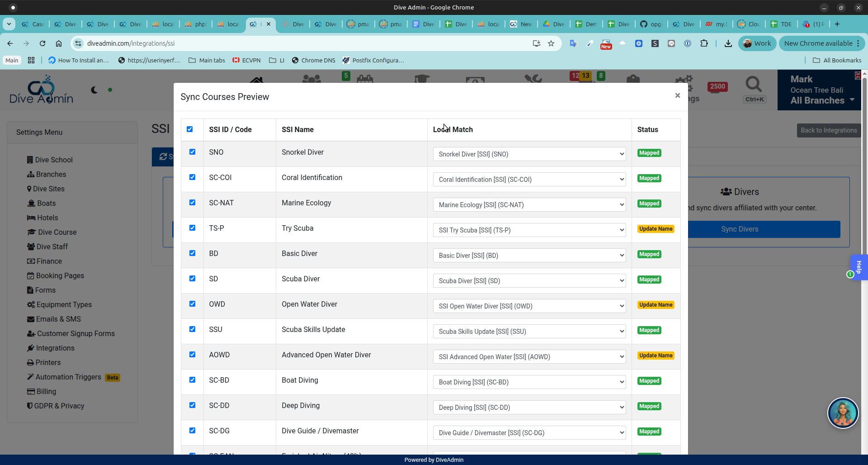The height and width of the screenshot is (465, 868).
Task: Open the Scuba Skills Update dropdown
Action: (x=529, y=332)
